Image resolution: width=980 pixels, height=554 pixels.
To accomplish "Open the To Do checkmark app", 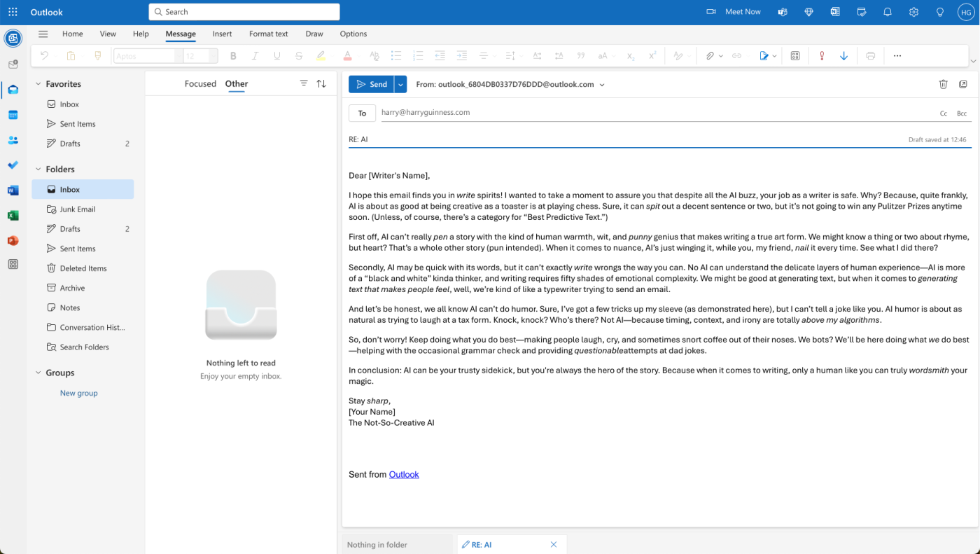I will point(13,165).
